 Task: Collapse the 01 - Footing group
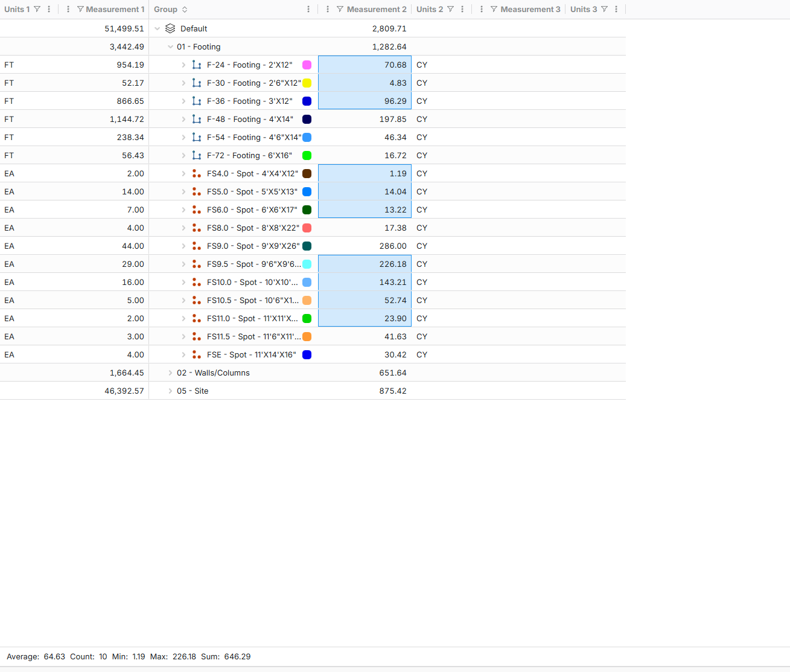(170, 46)
